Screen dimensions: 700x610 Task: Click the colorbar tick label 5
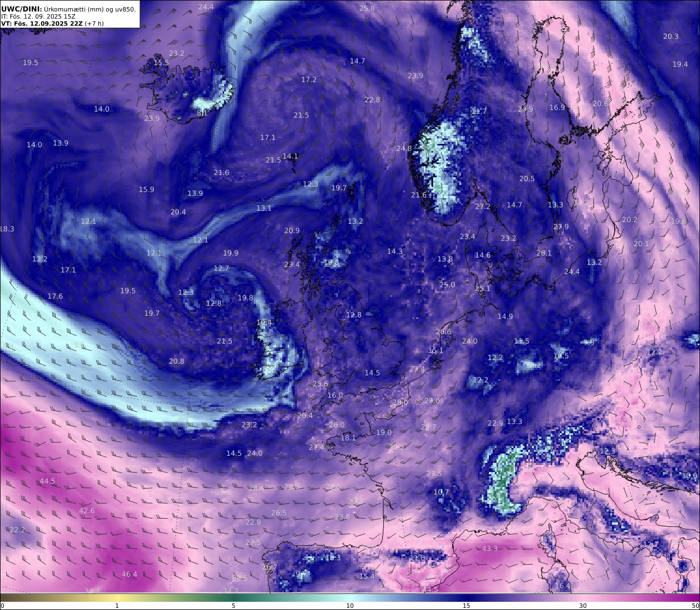(x=234, y=606)
